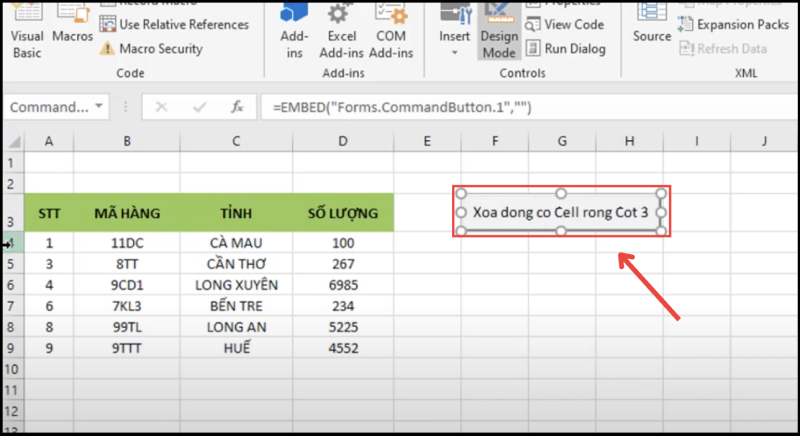Select column C header
The height and width of the screenshot is (436, 800).
(x=236, y=141)
